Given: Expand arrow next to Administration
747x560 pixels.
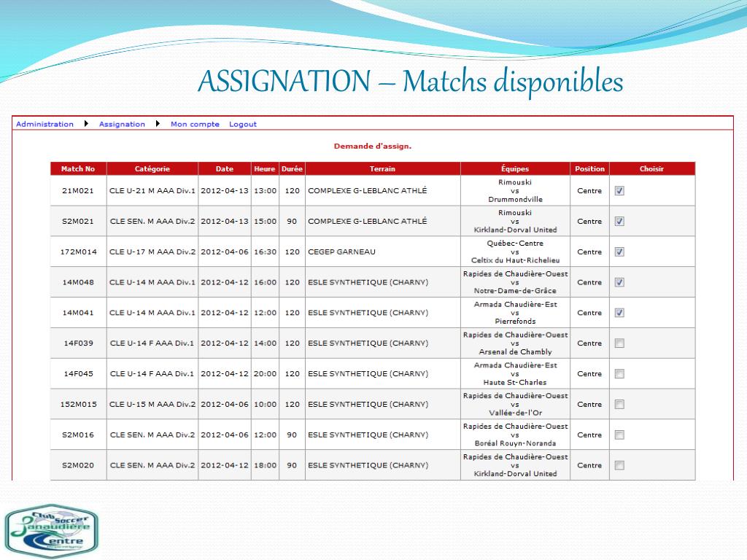Looking at the screenshot, I should [86, 124].
